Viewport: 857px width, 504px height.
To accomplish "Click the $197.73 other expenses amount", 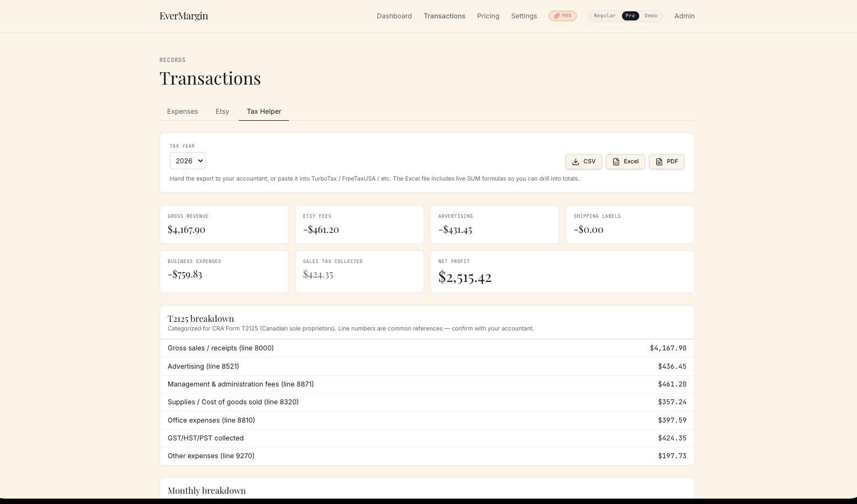I will click(x=672, y=456).
